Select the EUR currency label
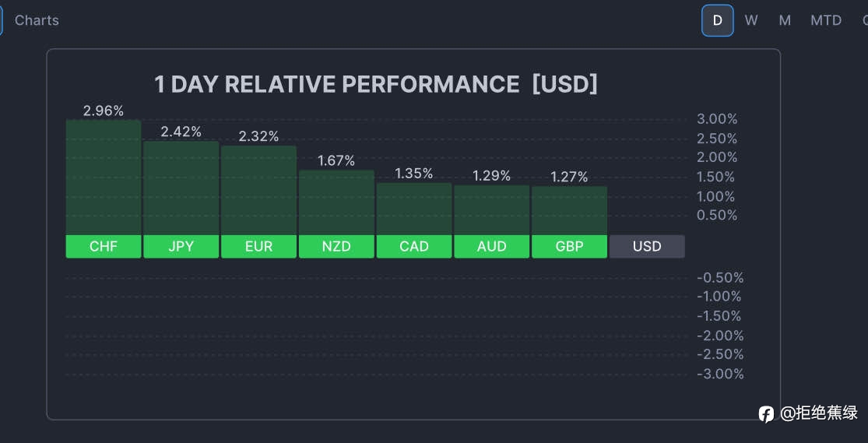868x443 pixels. (258, 247)
